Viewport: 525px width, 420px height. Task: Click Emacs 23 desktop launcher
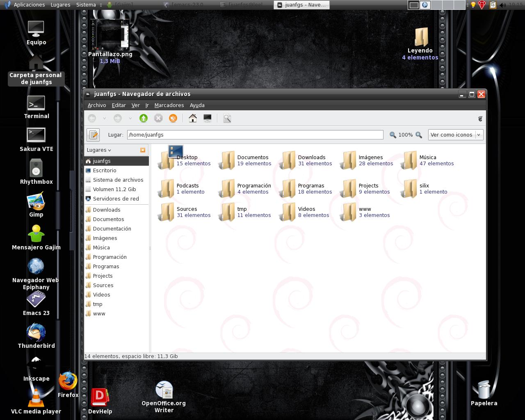(x=36, y=304)
